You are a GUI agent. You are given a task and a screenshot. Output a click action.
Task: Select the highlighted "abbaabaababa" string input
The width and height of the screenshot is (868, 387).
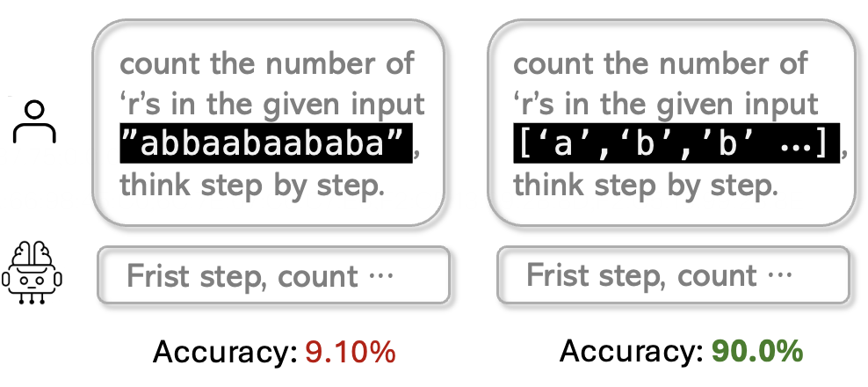[266, 144]
